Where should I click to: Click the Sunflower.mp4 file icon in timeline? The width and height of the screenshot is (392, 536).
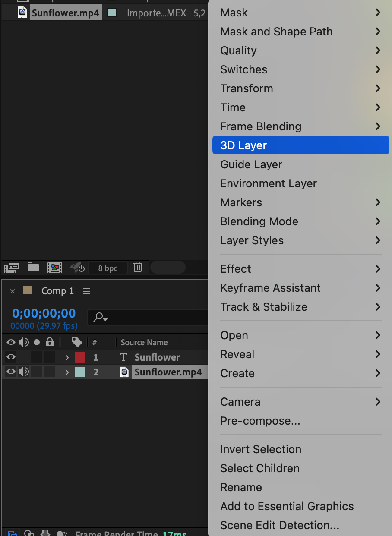(124, 372)
